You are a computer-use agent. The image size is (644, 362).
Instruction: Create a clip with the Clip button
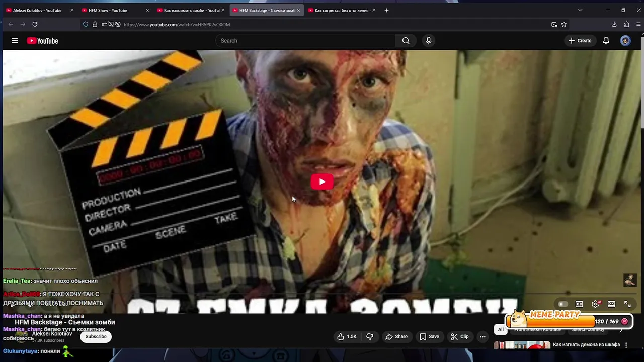tap(459, 337)
